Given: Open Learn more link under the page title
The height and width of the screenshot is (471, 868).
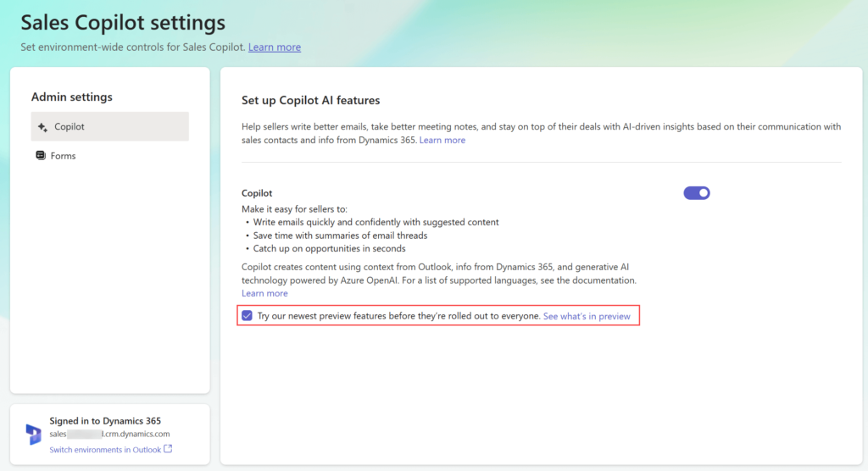Looking at the screenshot, I should (x=274, y=47).
